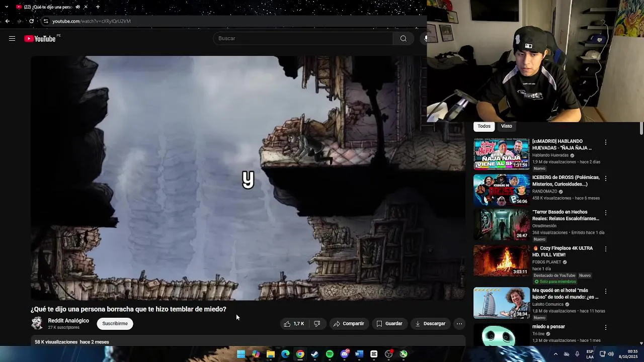644x362 pixels.
Task: Click the Reddit Analógico channel avatar
Action: (x=37, y=323)
